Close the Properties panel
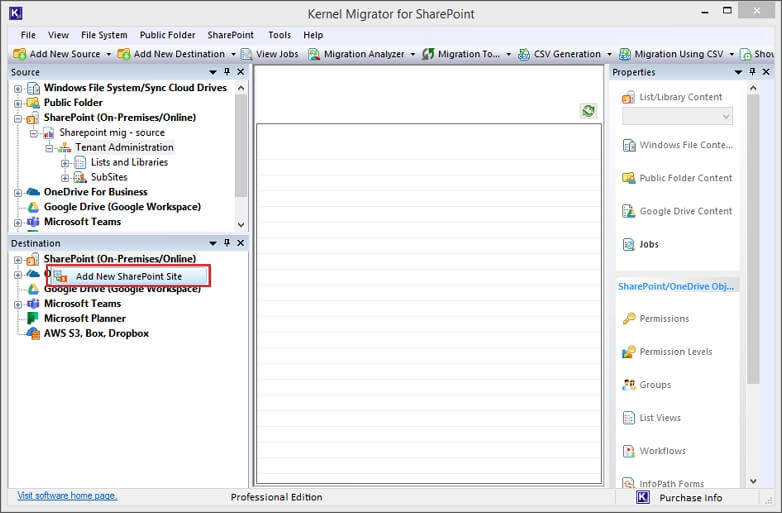 tap(766, 72)
